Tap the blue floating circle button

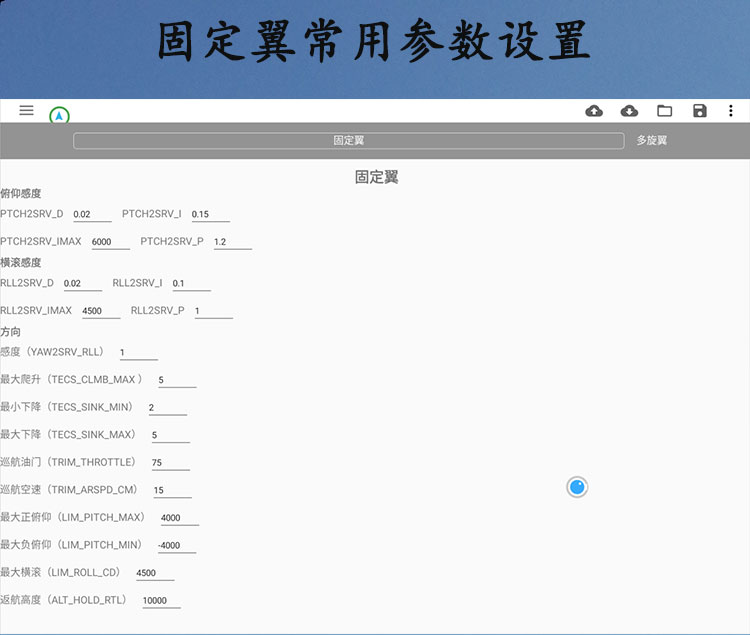pos(577,487)
